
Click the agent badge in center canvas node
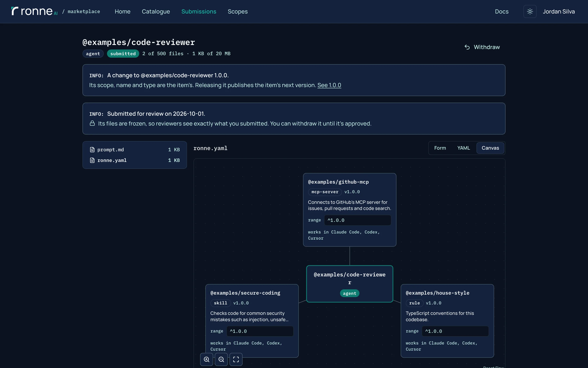(x=349, y=293)
